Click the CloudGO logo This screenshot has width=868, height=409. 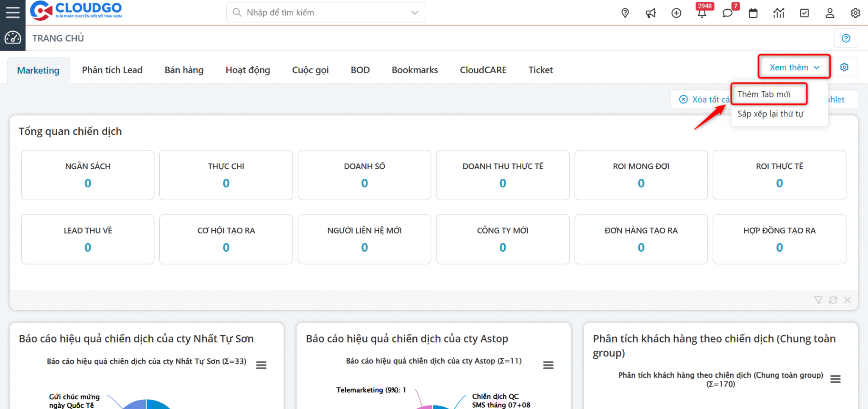click(76, 11)
